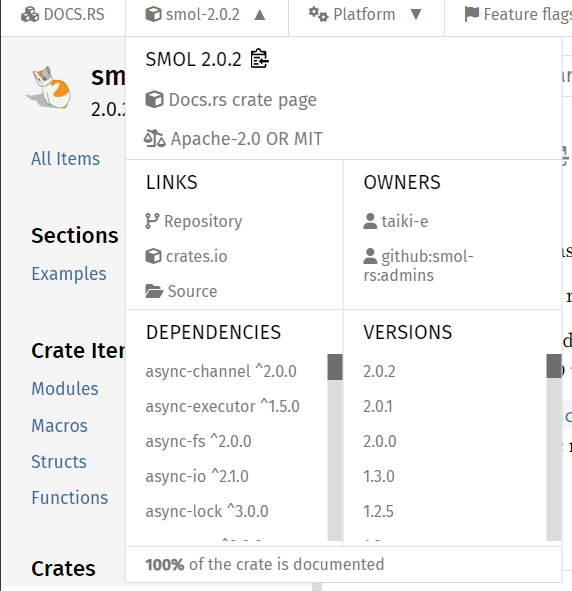Click the user icon beside taiki-e
572x591 pixels.
(x=370, y=221)
